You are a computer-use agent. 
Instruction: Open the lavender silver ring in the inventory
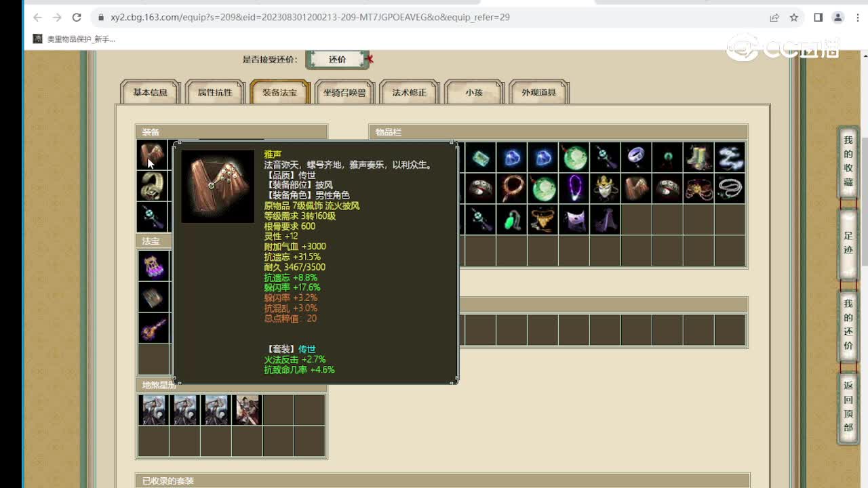point(637,157)
